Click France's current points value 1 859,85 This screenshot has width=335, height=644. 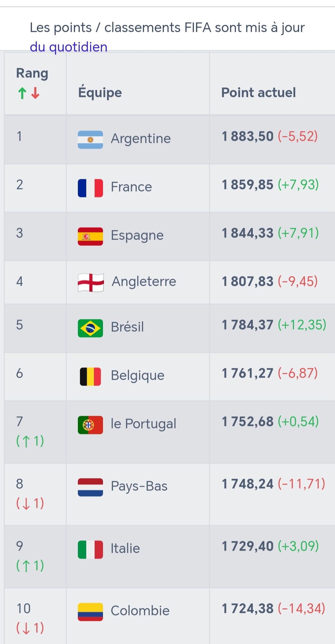coord(248,185)
